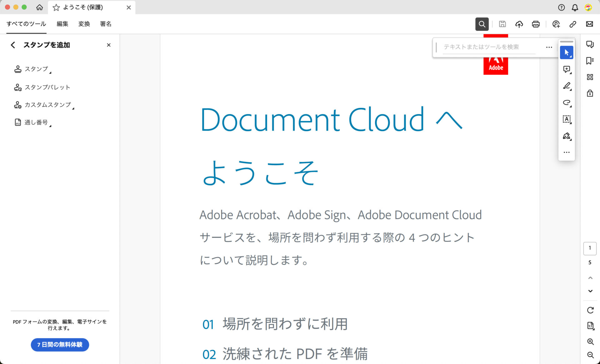Image resolution: width=600 pixels, height=364 pixels.
Task: Click the total page count '5'
Action: 590,262
